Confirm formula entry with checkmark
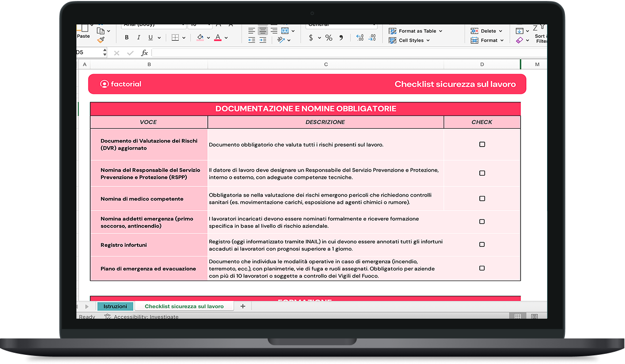The width and height of the screenshot is (625, 364). (x=130, y=53)
